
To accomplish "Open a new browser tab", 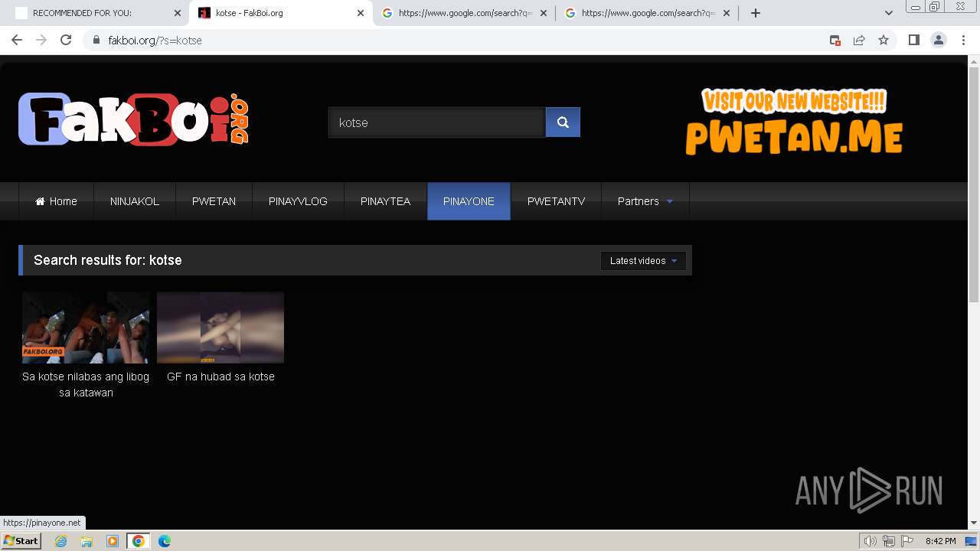I will coord(756,13).
